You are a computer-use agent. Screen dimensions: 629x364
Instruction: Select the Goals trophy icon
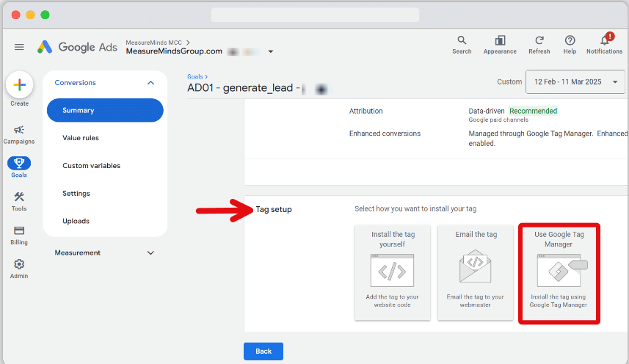coord(19,163)
